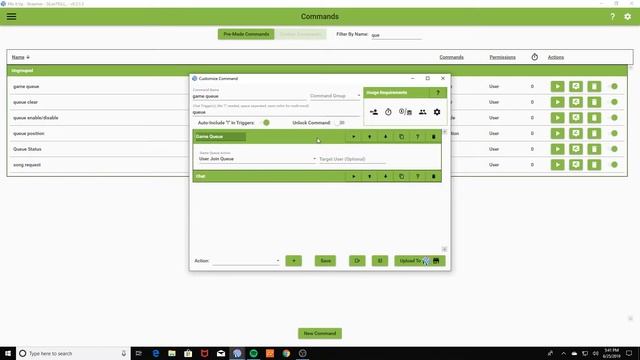Duplicate the Chat action
The height and width of the screenshot is (360, 640).
[402, 176]
